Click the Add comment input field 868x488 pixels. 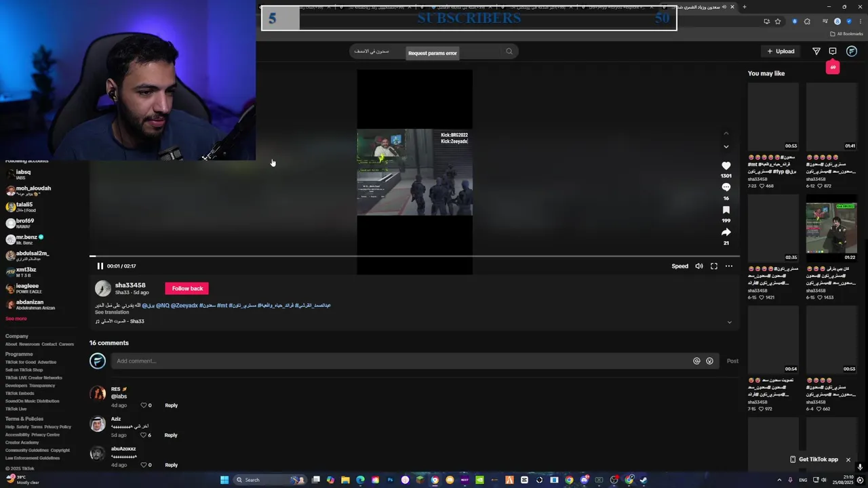[400, 361]
